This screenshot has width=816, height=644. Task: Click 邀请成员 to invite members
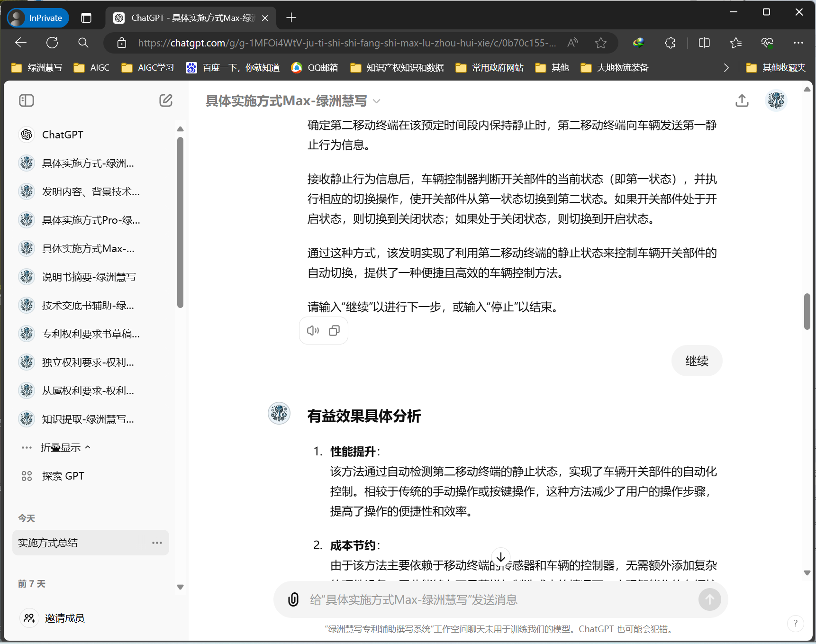64,618
